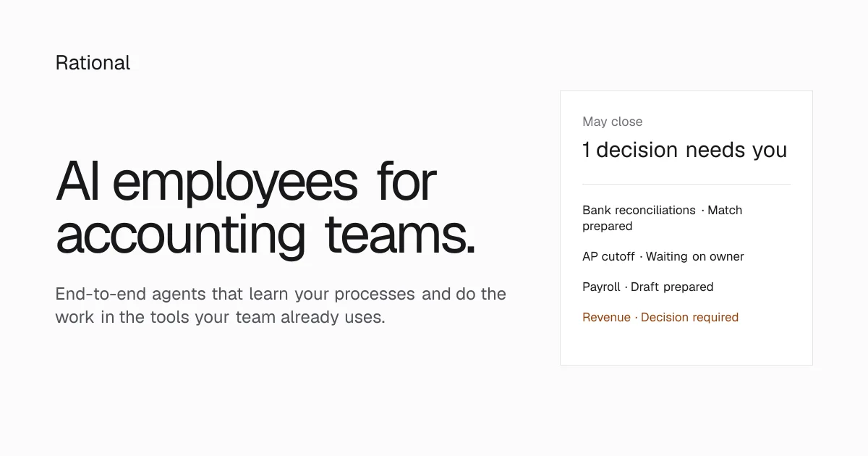Click the Rational logo text

tap(93, 63)
